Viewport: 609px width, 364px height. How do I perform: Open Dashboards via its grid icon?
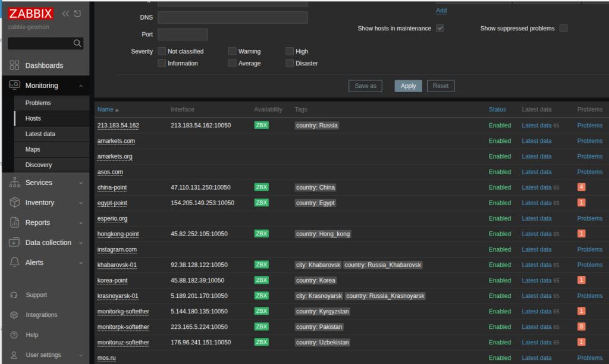pos(15,65)
